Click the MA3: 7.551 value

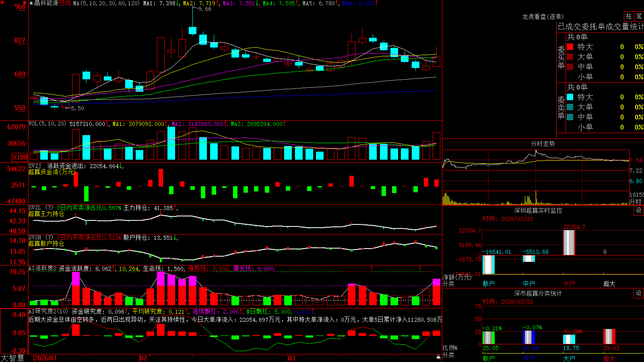point(241,3)
